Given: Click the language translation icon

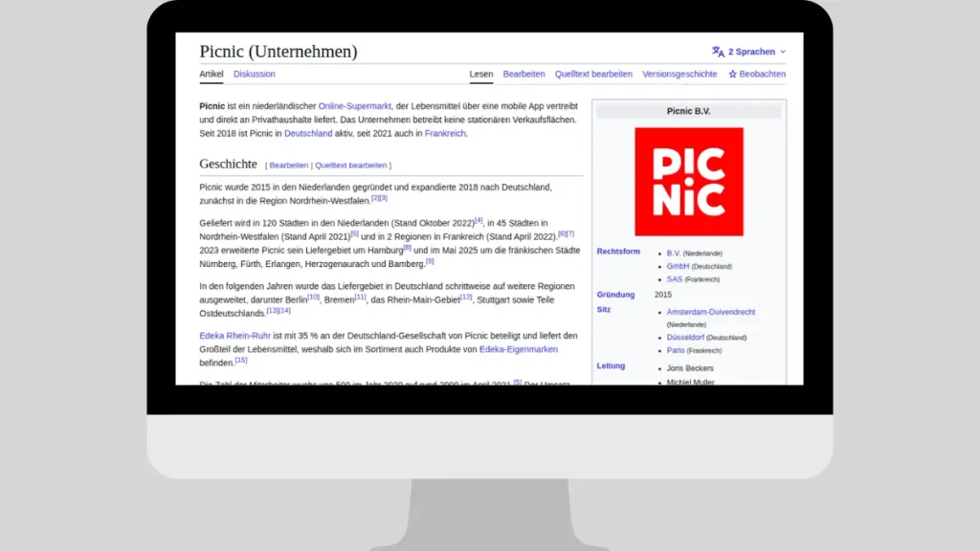Looking at the screenshot, I should click(718, 52).
